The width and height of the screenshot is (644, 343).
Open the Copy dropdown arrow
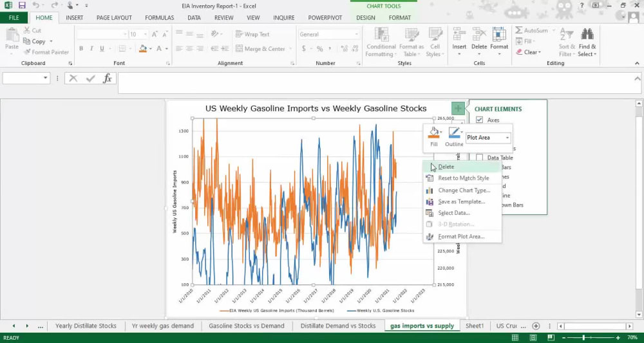[52, 41]
